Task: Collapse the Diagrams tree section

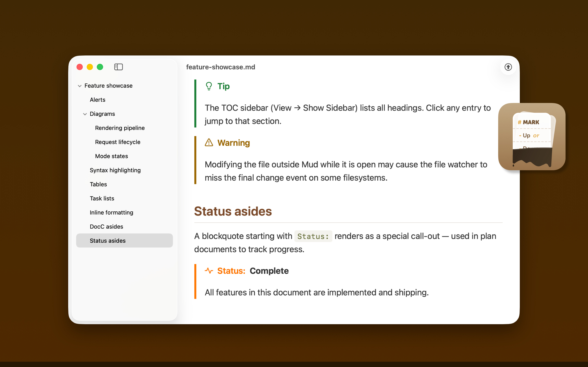Action: coord(85,114)
